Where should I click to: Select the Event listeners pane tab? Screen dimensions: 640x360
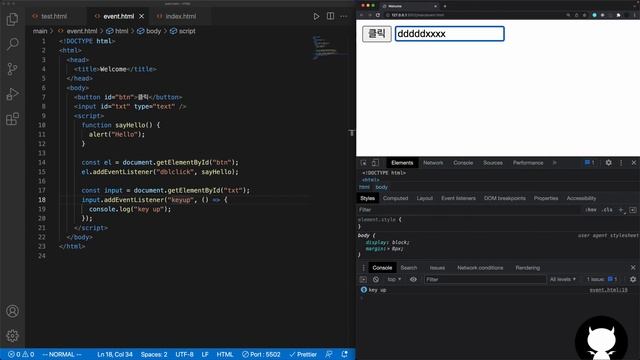(x=458, y=198)
